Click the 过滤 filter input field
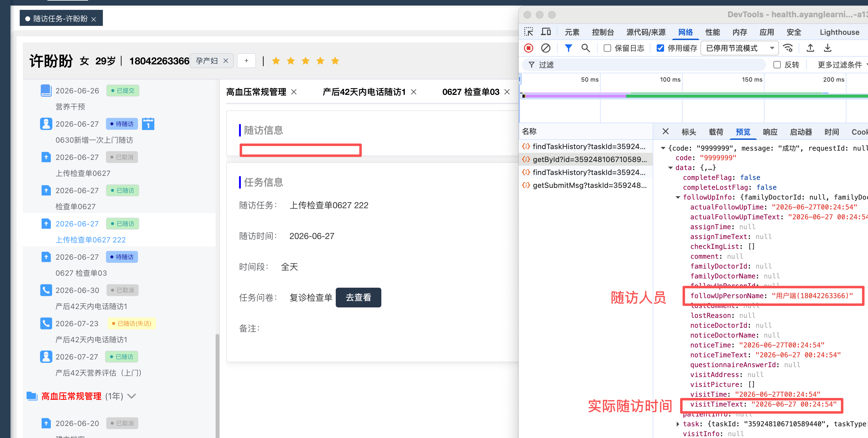The image size is (868, 438). tap(644, 65)
